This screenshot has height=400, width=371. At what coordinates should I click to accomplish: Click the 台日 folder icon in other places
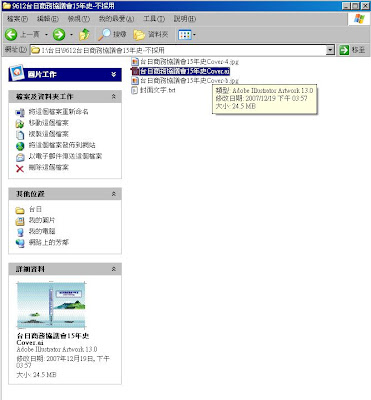[x=20, y=210]
